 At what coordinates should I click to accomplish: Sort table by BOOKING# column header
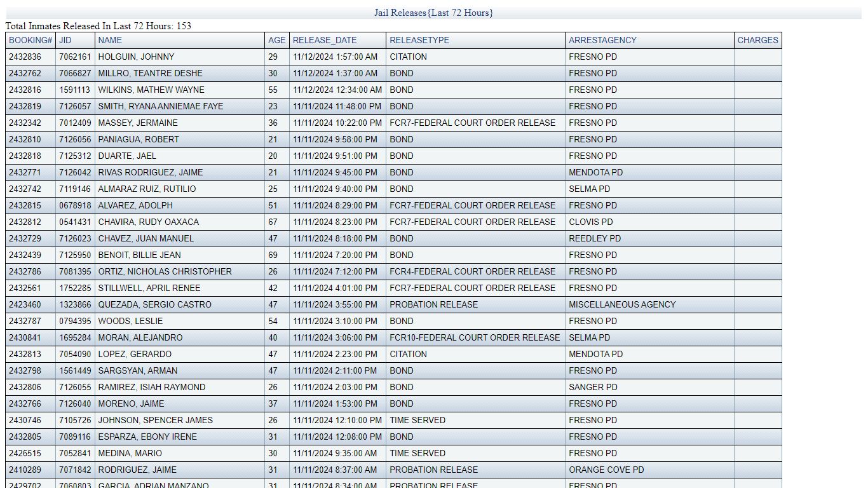tap(30, 40)
